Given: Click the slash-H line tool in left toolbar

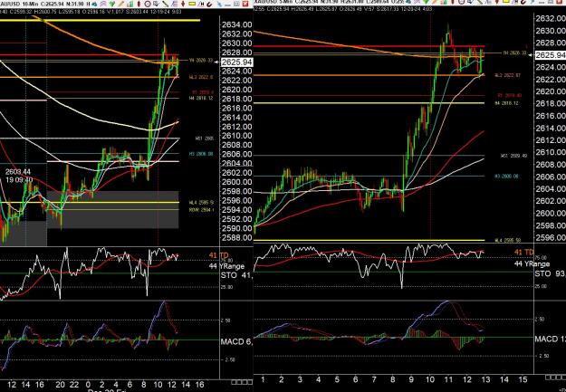Looking at the screenshot, I should (x=202, y=4).
